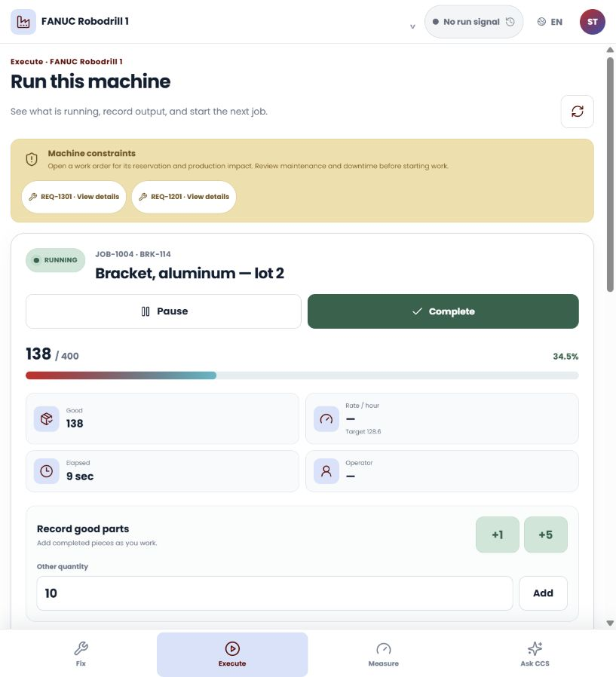Click the '9 sec' elapsed value
Image resolution: width=616 pixels, height=677 pixels.
coord(80,476)
